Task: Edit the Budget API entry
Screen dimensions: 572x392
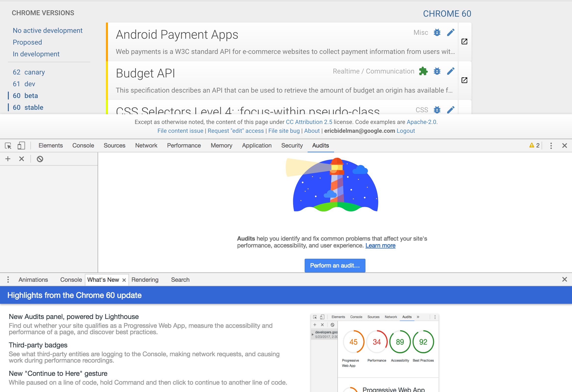Action: click(x=451, y=71)
